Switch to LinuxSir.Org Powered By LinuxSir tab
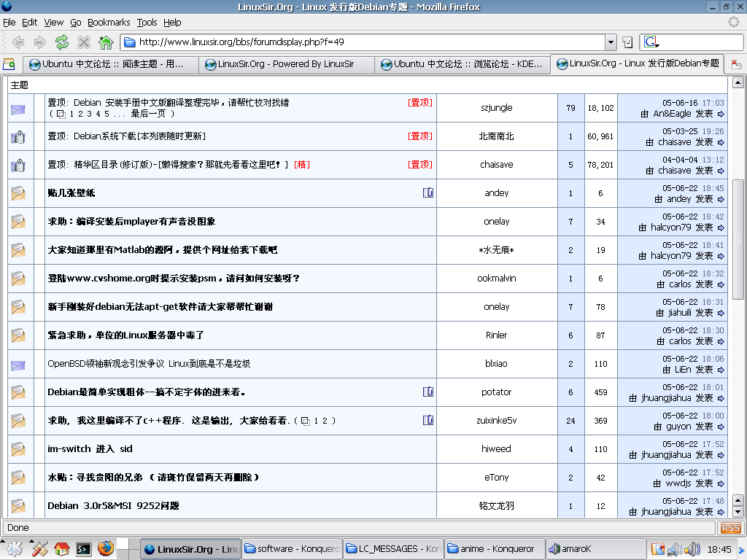This screenshot has height=560, width=747. click(286, 64)
